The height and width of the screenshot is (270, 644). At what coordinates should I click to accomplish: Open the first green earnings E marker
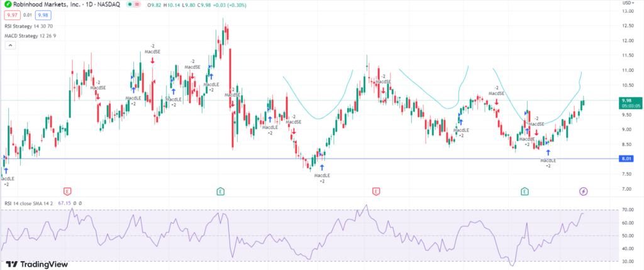[221, 191]
